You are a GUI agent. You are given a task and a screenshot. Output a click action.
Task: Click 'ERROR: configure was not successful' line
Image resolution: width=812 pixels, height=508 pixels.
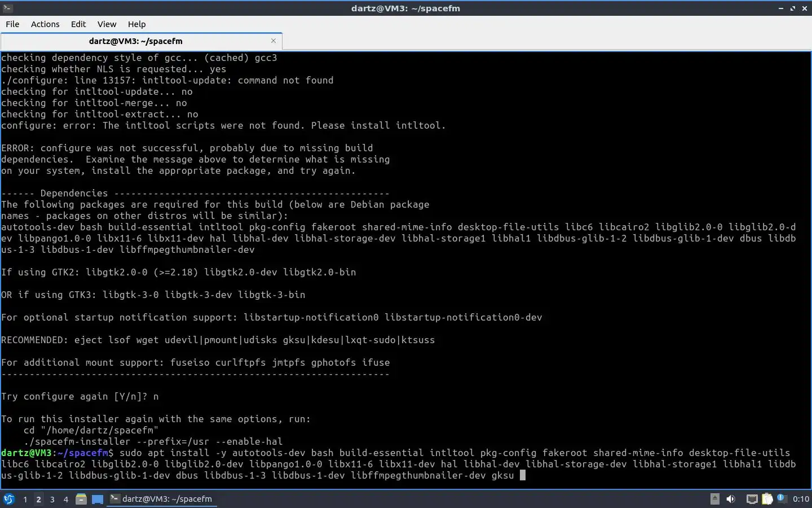[187, 148]
